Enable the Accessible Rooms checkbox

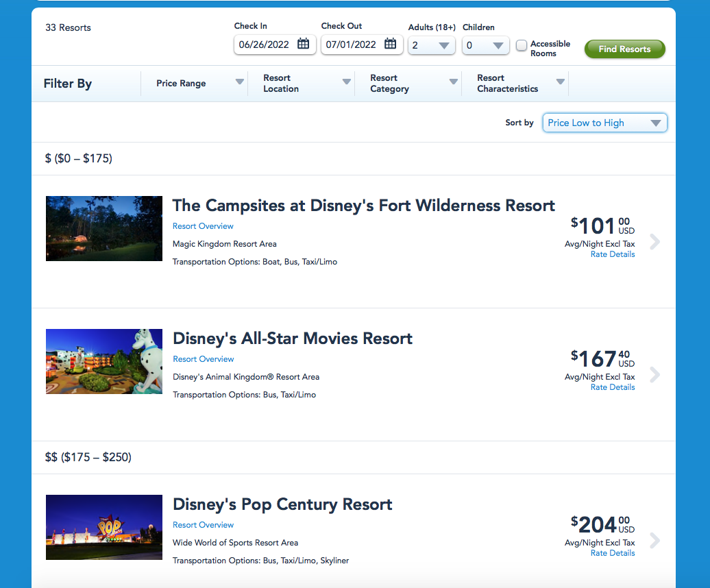click(522, 46)
